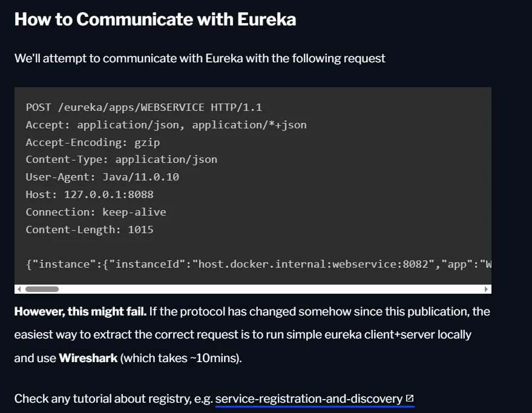Click the Content-Length: 1015 line
The image size is (532, 413).
(x=90, y=230)
